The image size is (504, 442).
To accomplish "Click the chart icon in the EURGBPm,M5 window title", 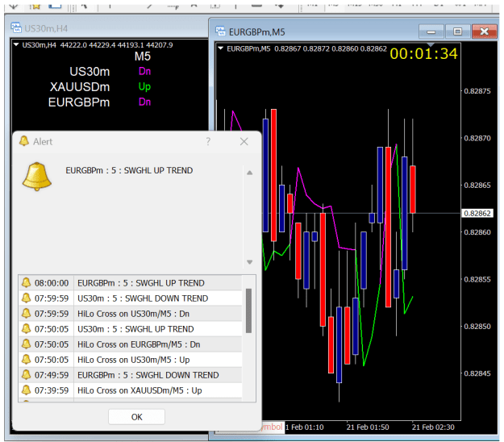I will point(220,31).
